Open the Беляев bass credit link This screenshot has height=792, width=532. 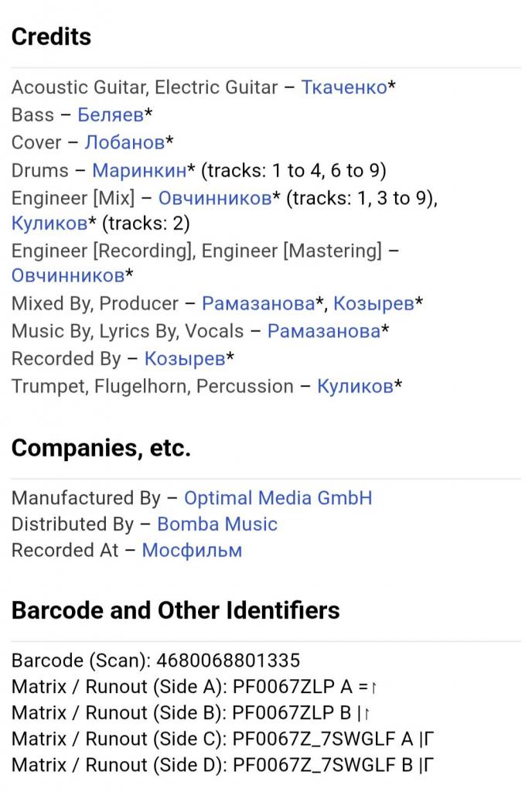[x=110, y=114]
